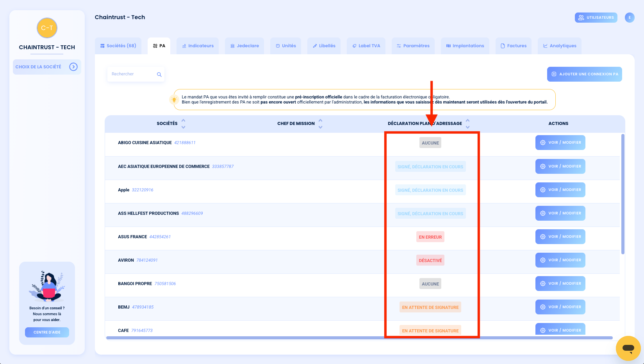Open the Unités tab

[286, 46]
